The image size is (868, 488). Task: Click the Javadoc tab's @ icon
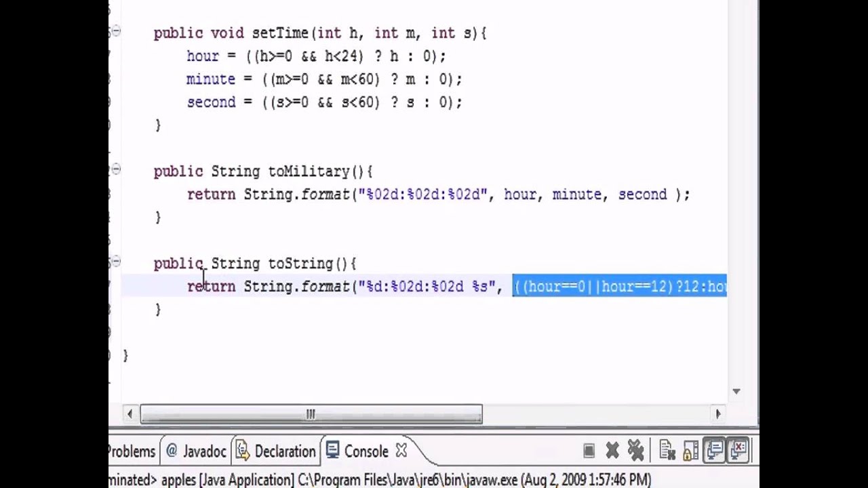point(172,451)
